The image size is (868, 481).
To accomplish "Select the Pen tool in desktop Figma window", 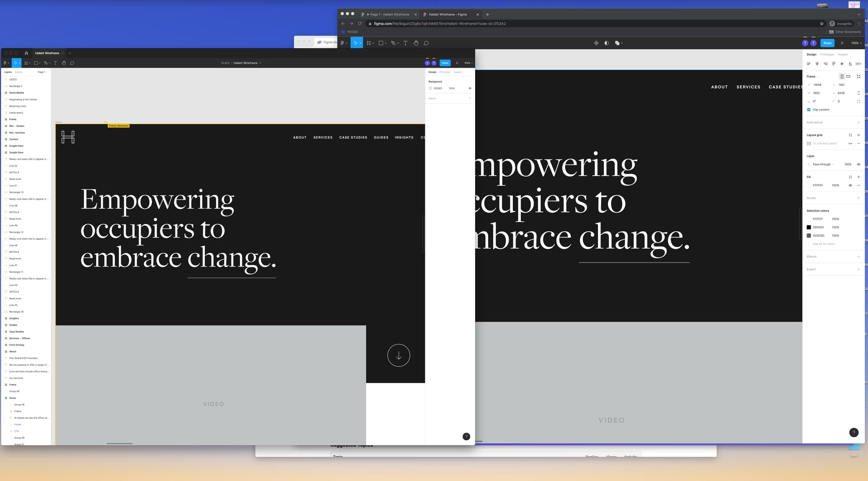I will click(x=45, y=63).
